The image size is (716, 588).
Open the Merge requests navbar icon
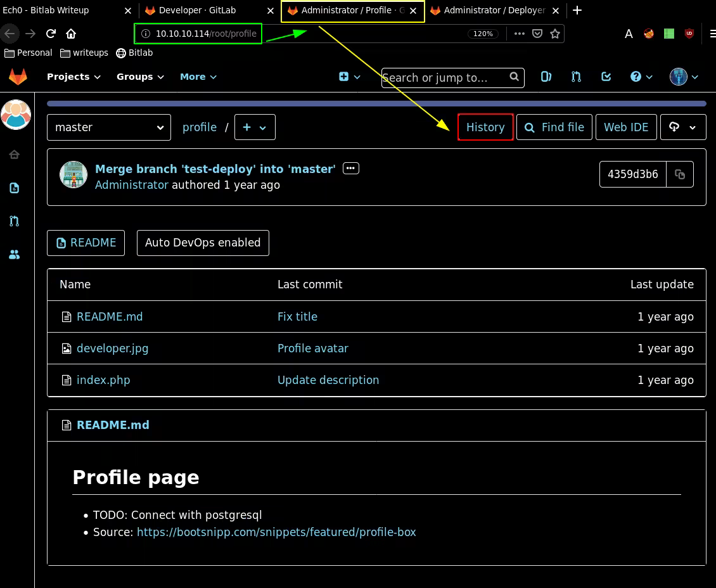(x=576, y=77)
